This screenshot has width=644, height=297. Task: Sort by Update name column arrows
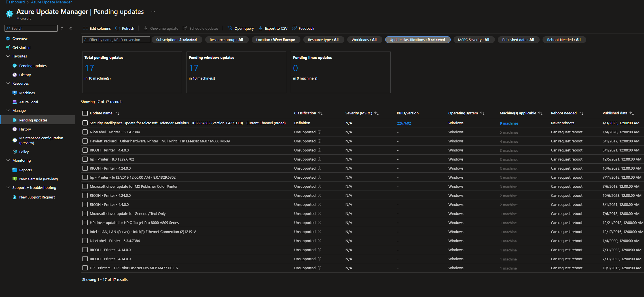point(117,113)
